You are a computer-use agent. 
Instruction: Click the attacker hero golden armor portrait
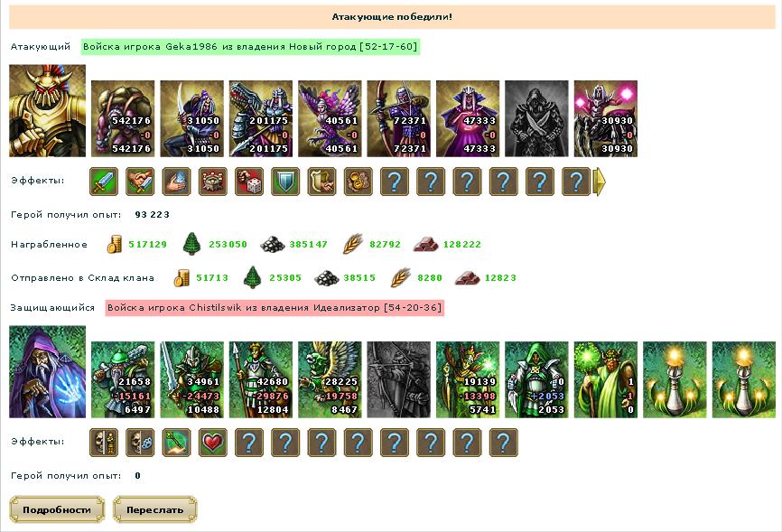point(47,111)
